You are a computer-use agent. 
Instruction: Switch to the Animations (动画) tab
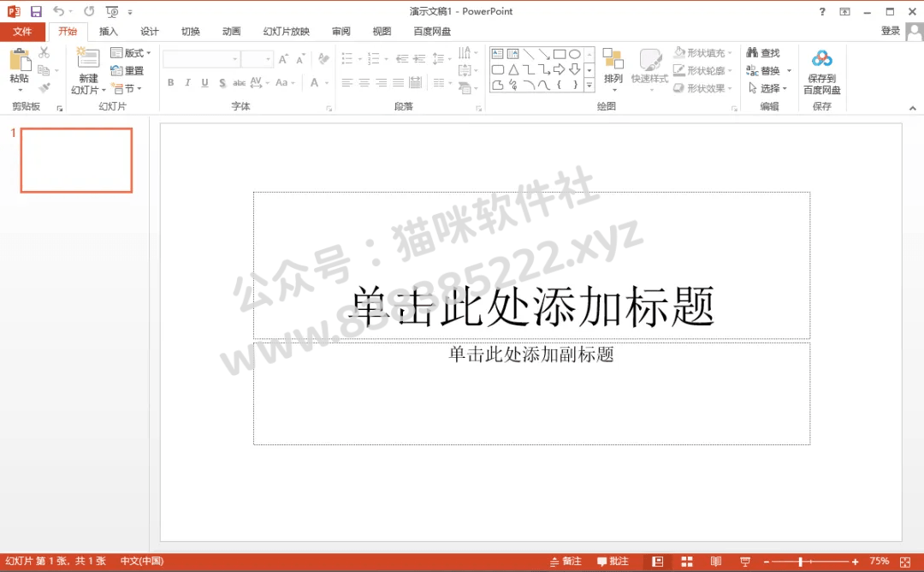[232, 31]
